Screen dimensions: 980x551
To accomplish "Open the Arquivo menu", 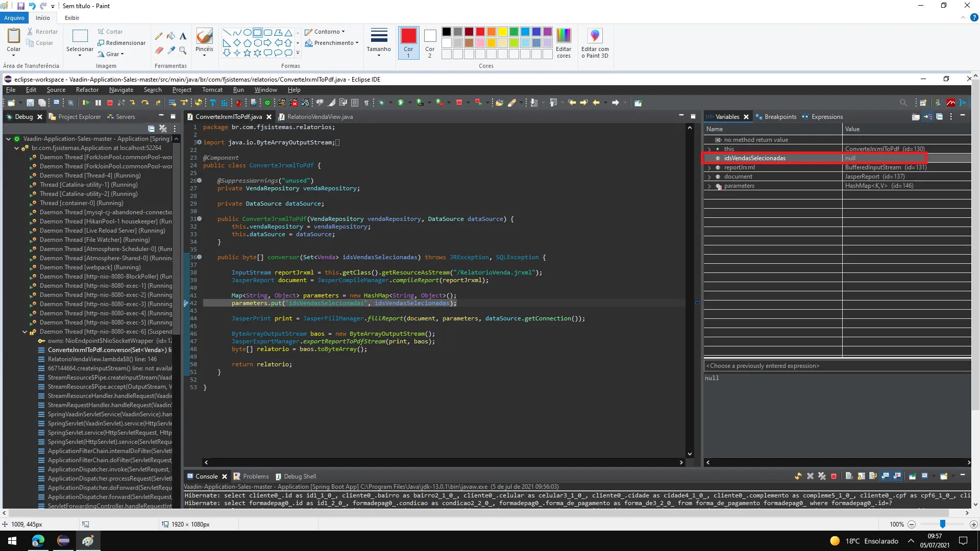I will 14,18.
